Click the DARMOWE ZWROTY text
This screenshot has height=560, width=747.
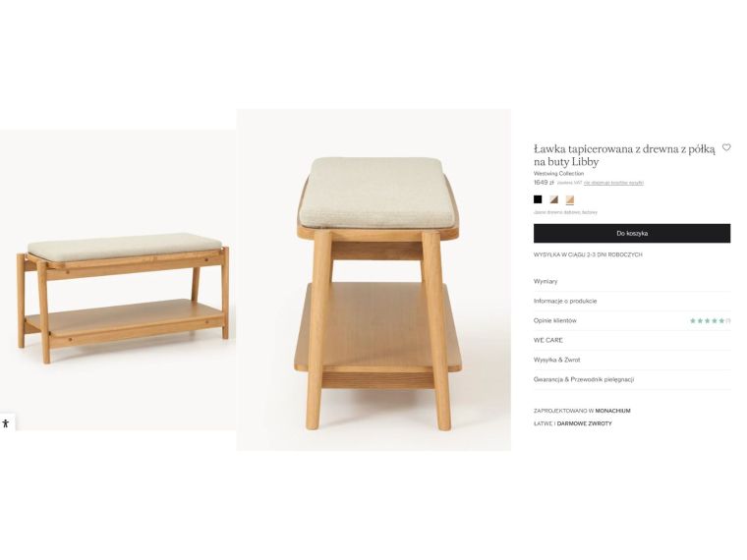(x=584, y=423)
